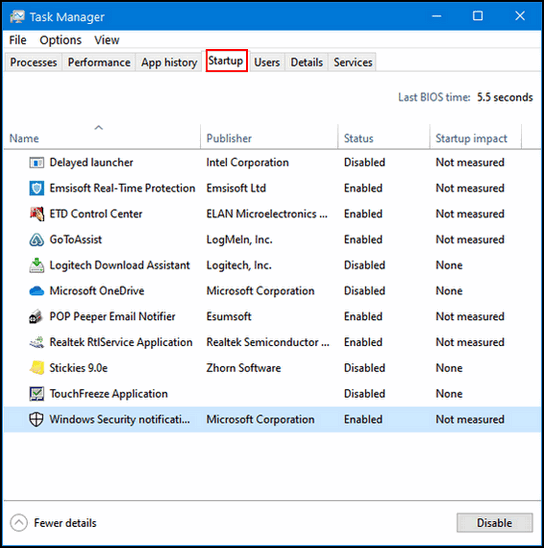Click the Logitech Download Assistant icon
Viewport: 544px width, 548px height.
click(36, 265)
